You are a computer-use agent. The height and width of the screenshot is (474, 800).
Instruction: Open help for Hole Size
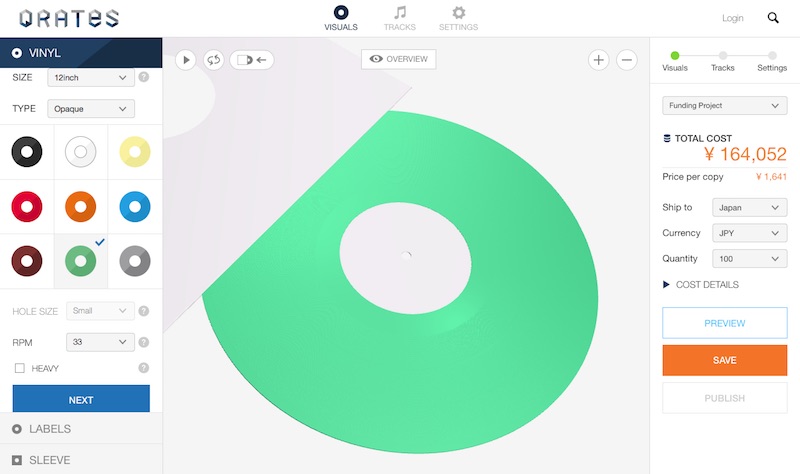[144, 311]
